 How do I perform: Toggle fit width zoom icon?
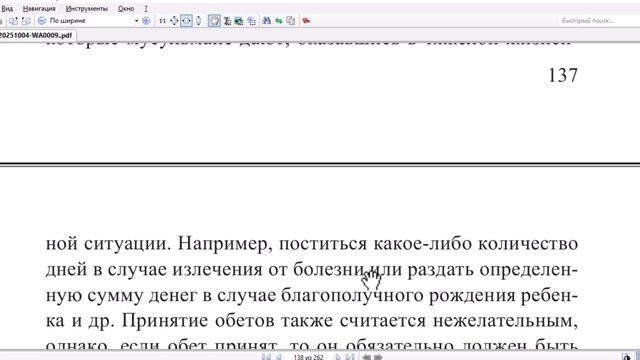(x=186, y=21)
